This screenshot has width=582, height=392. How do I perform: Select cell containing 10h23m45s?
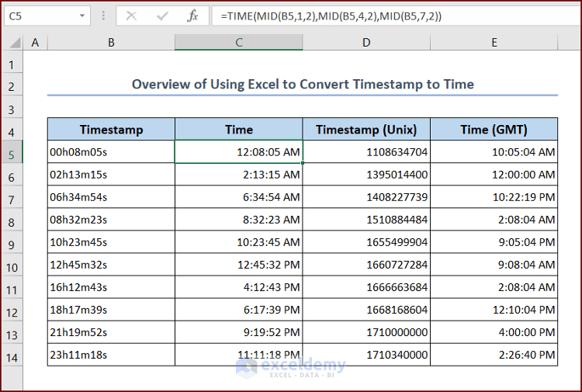(x=111, y=242)
